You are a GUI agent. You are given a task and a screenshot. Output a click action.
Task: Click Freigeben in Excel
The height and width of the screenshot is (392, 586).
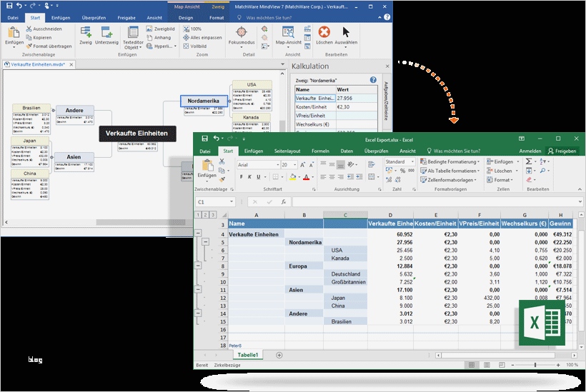click(562, 151)
